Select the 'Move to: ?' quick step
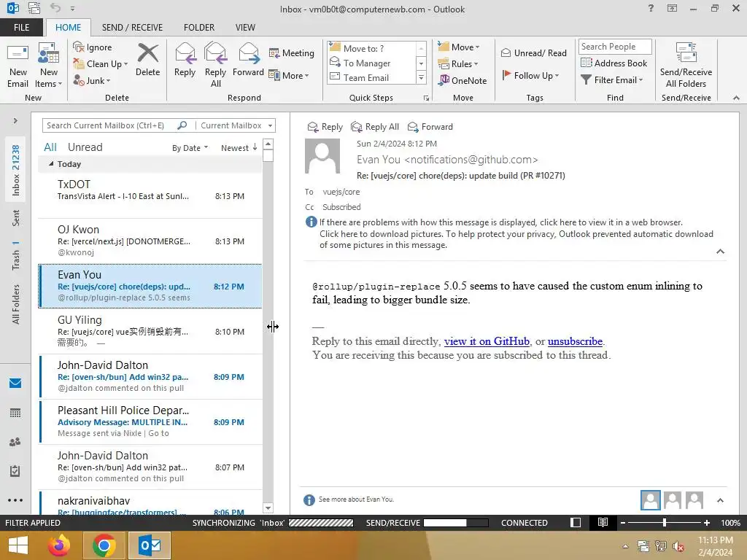747x560 pixels. coord(372,48)
